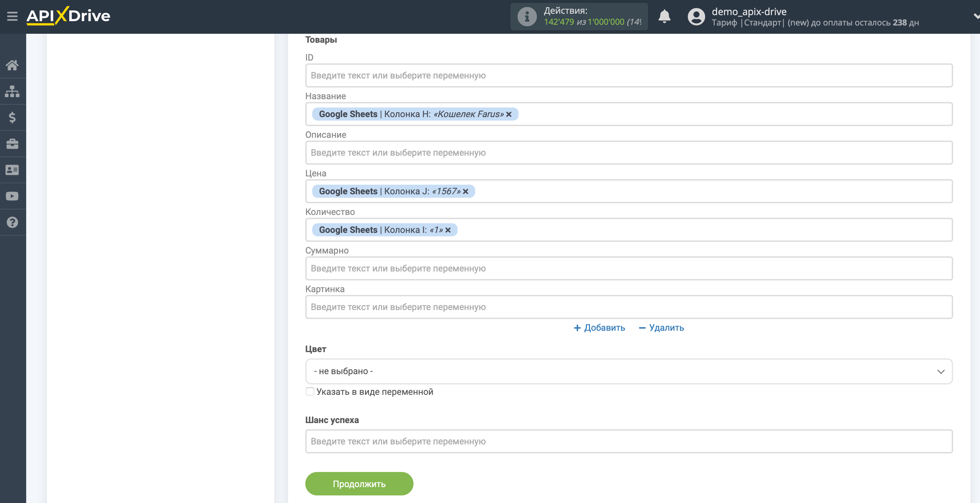980x503 pixels.
Task: Click the Название field with Кошелек Farus
Action: (x=629, y=114)
